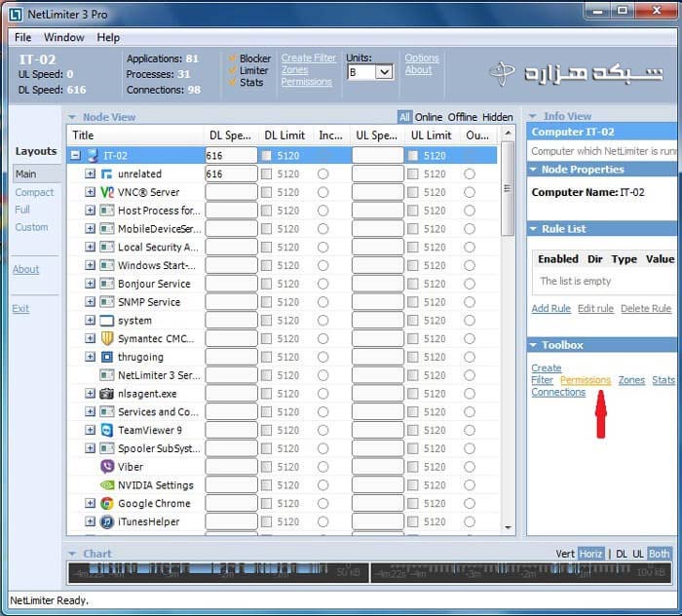Screen dimensions: 682x616
Task: Open the File menu
Action: (x=22, y=37)
